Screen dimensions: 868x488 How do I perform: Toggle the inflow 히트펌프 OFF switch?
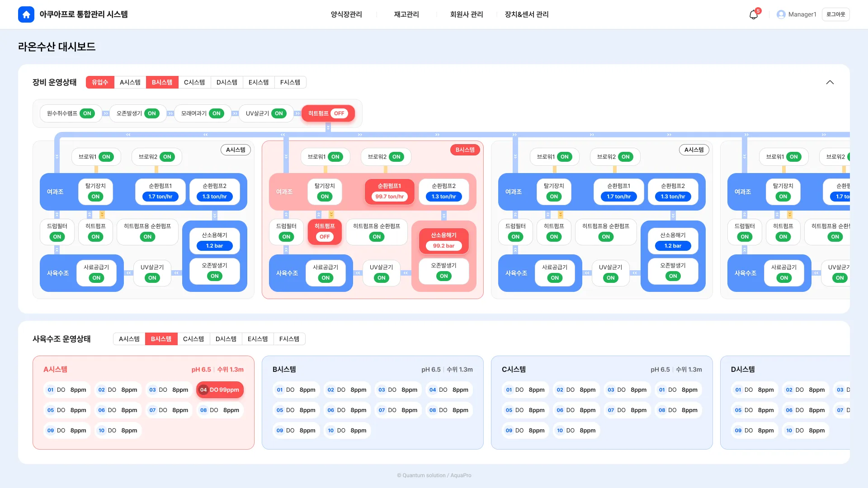[x=339, y=113]
